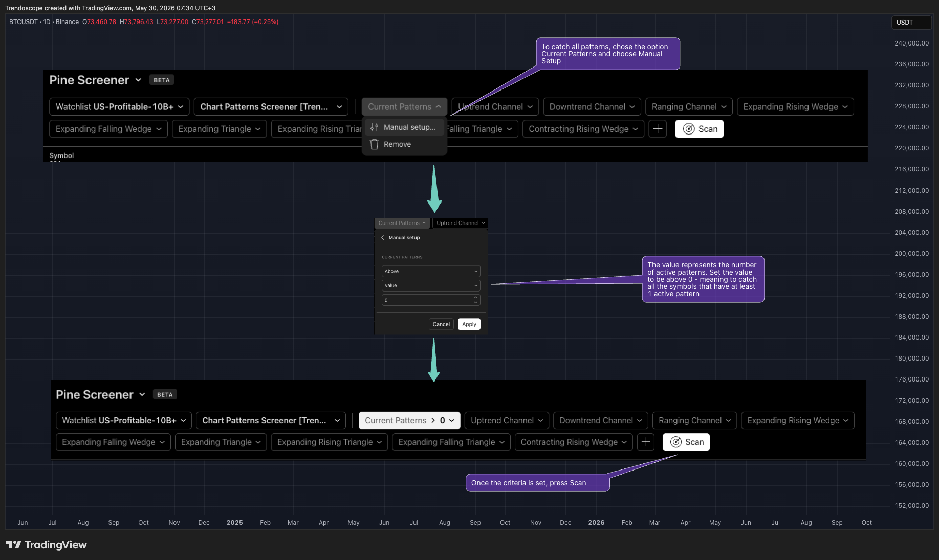Open Watchlist US-Profitable-10B+ dropdown in panel with > 0 filter
Viewport: 939px width, 560px height.
click(x=124, y=420)
